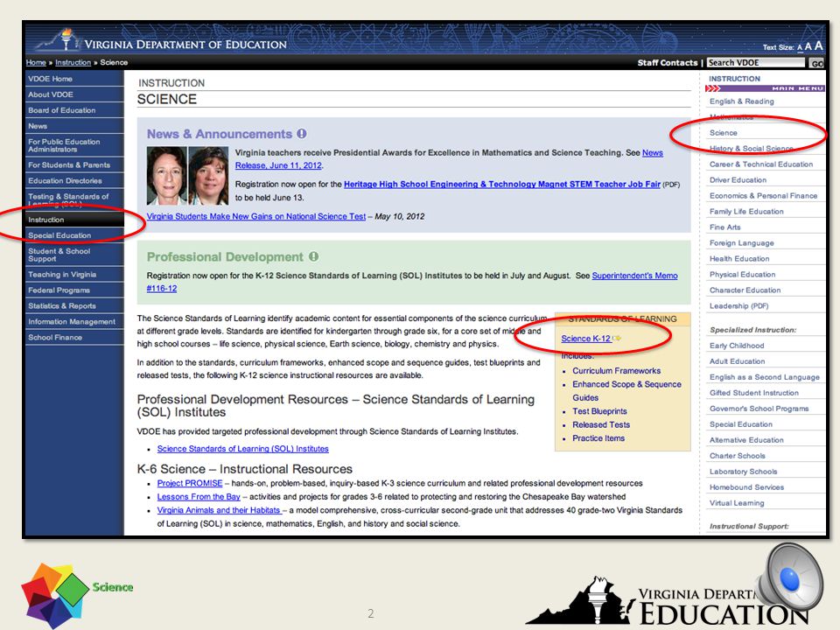Open Board of Education menu item

(74, 110)
